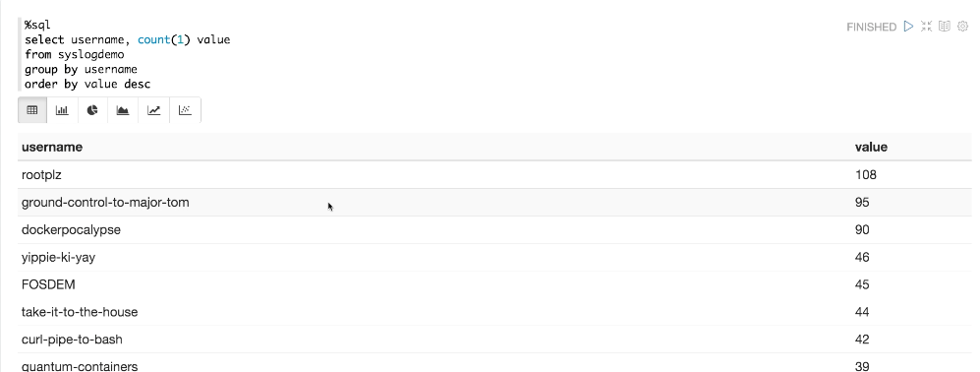
Task: Select the area chart view
Action: click(x=123, y=110)
